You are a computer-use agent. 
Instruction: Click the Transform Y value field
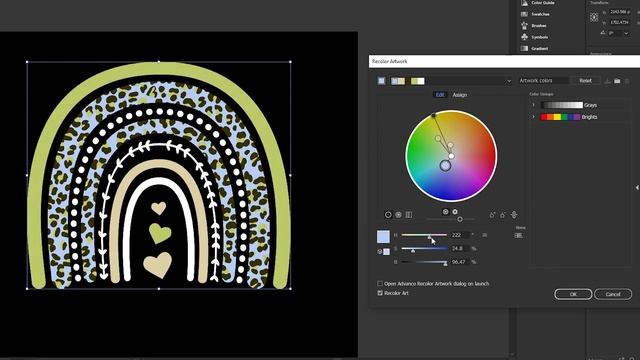point(620,22)
